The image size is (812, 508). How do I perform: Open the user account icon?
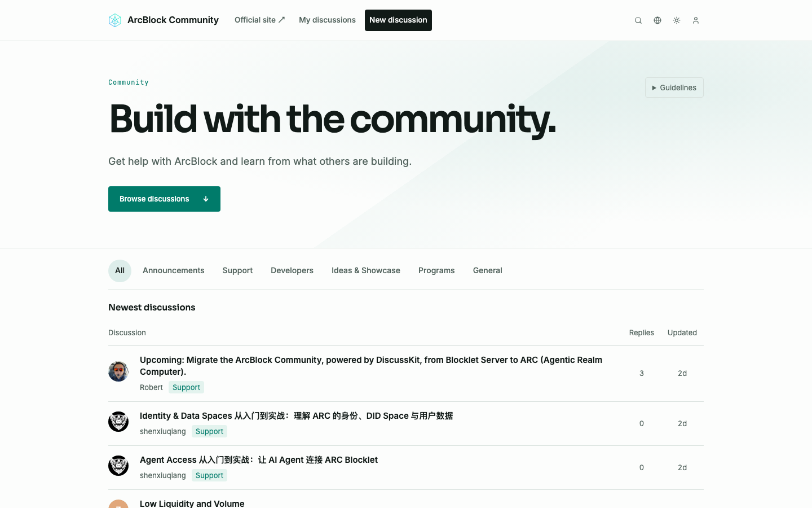[696, 20]
